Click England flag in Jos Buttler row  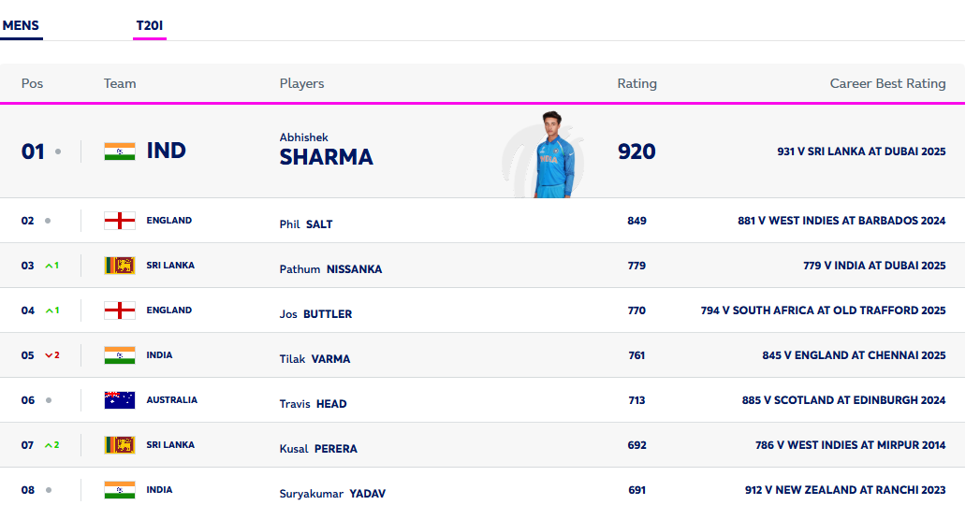click(120, 310)
